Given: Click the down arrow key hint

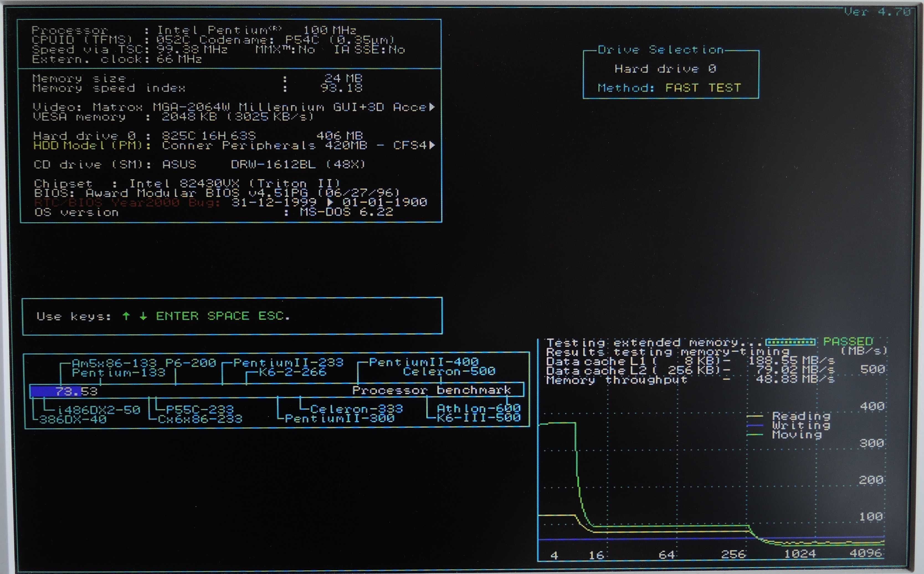Looking at the screenshot, I should 143,316.
